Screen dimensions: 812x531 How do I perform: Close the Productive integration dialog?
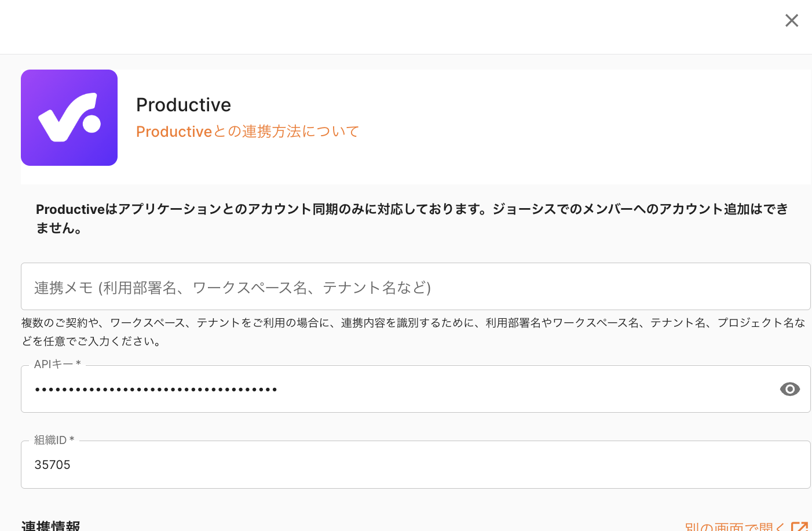tap(792, 21)
